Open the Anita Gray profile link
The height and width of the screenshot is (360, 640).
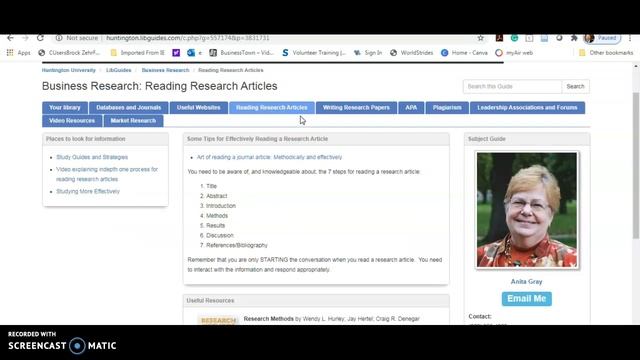527,282
